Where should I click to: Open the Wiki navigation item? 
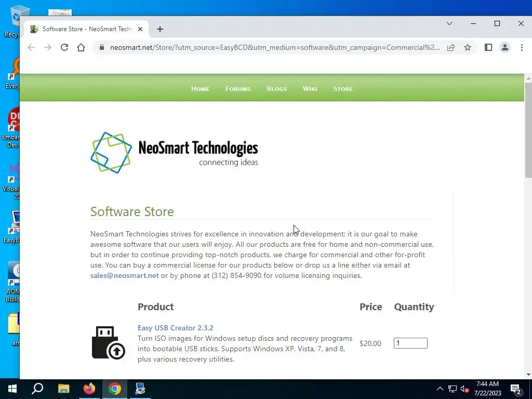click(x=310, y=88)
